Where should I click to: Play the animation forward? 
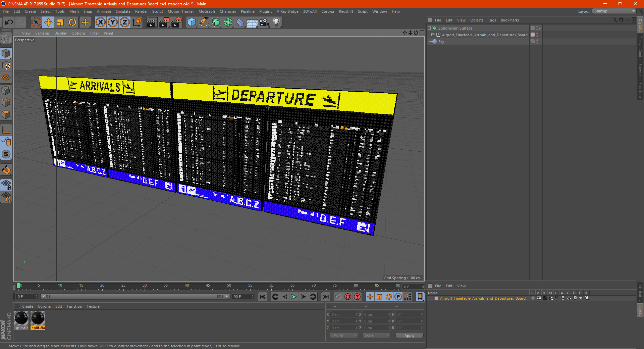click(294, 297)
